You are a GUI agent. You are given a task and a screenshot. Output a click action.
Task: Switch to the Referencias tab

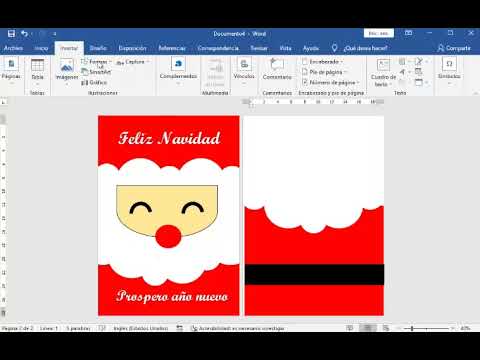[x=172, y=48]
